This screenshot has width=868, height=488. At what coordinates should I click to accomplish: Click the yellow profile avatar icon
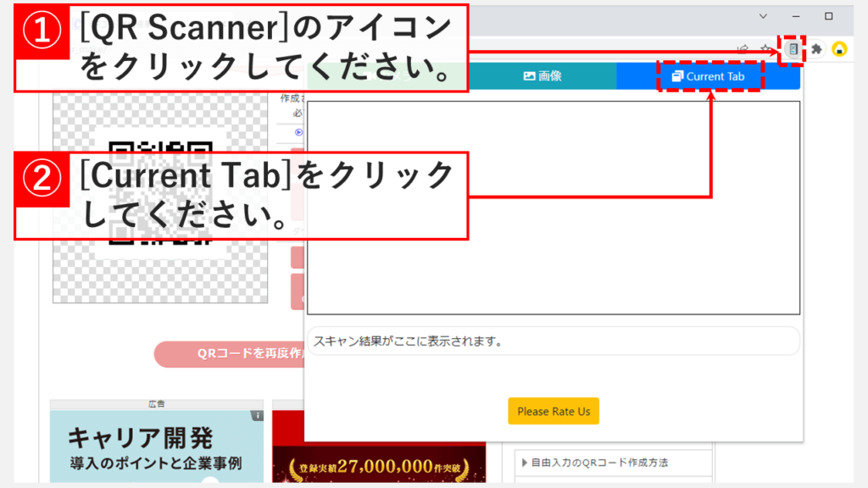[x=839, y=49]
